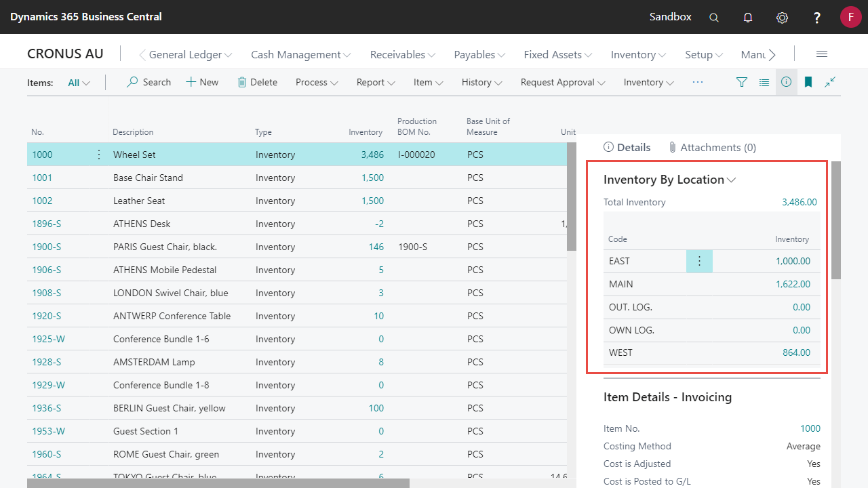Open the Request Approval menu
Image resolution: width=868 pixels, height=488 pixels.
pos(564,82)
